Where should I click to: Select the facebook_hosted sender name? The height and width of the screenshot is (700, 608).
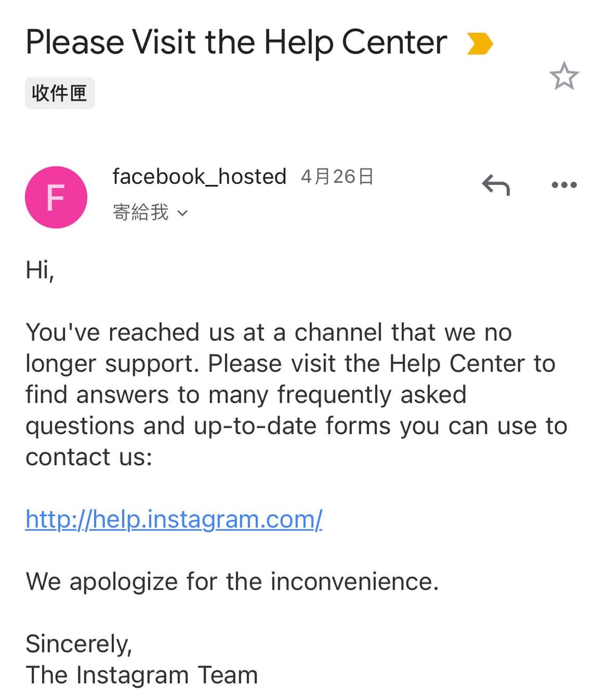coord(199,177)
